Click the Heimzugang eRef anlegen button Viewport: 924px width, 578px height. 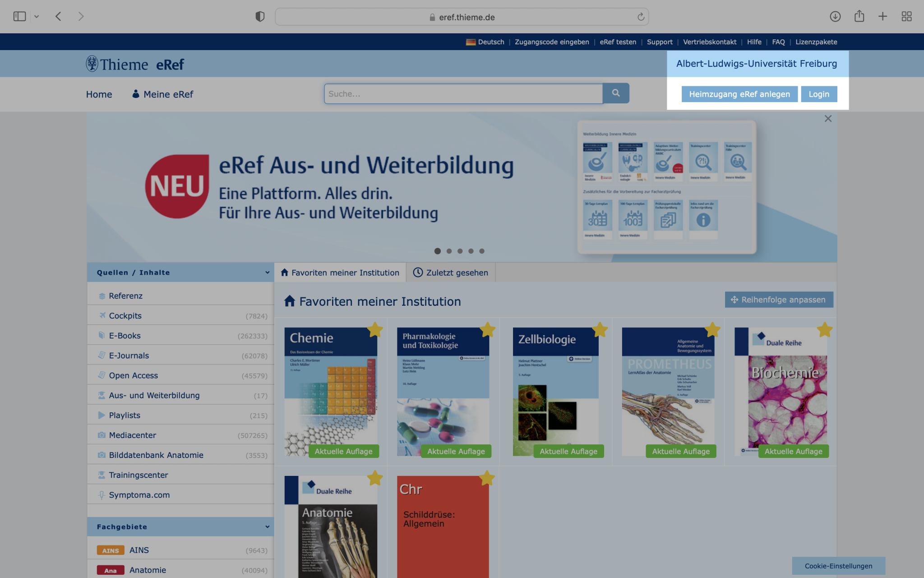click(x=739, y=94)
